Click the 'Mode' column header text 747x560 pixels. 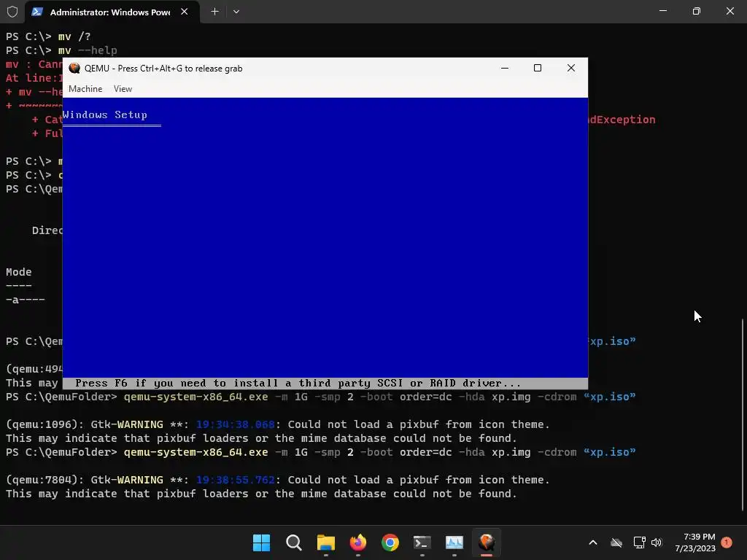point(18,272)
